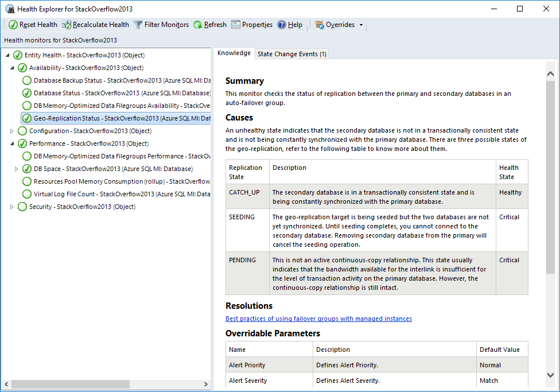Click the green check icon beside Entity Health
The image size is (560, 392).
pos(17,56)
